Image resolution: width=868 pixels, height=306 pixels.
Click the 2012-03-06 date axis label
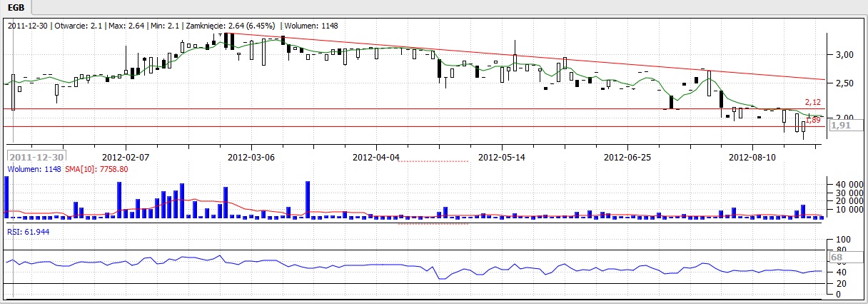(x=251, y=156)
